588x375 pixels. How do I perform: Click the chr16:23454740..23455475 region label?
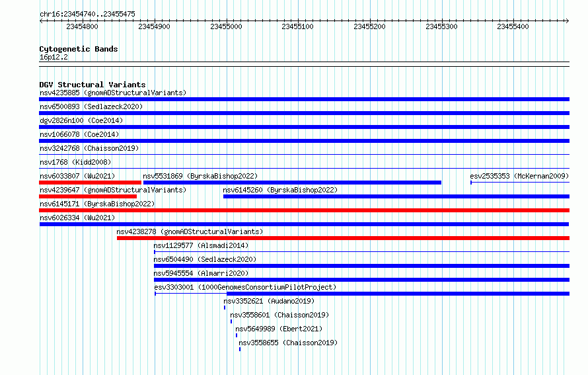[87, 14]
